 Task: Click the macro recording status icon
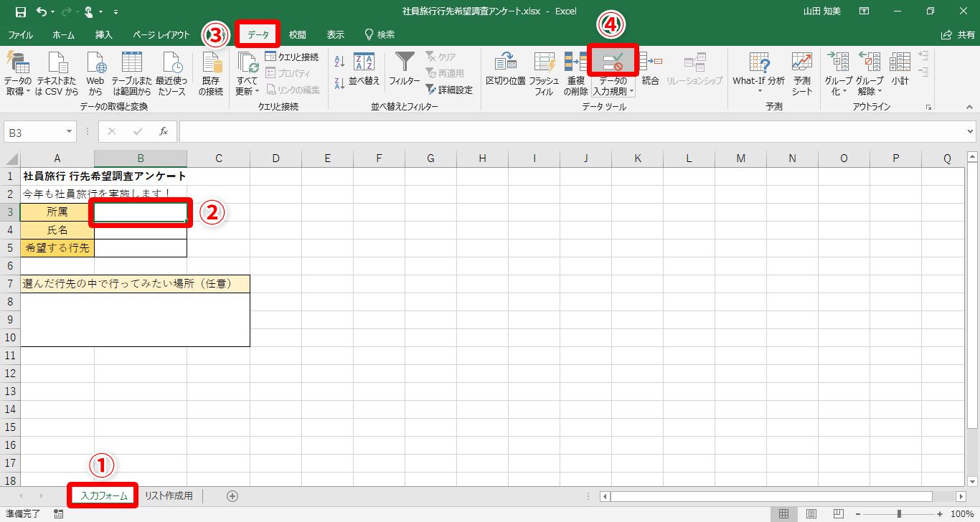59,514
